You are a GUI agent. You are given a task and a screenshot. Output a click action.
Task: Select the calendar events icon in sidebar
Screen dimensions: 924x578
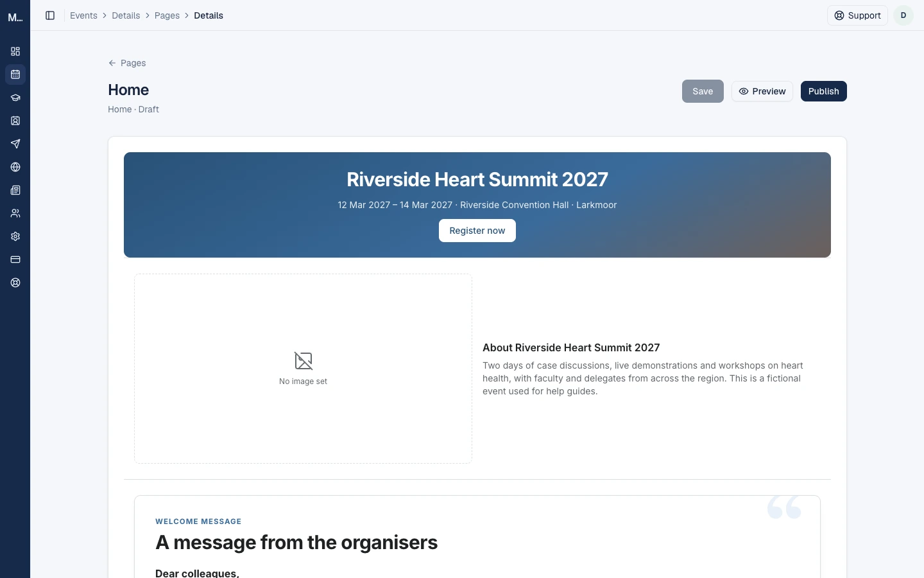(15, 74)
